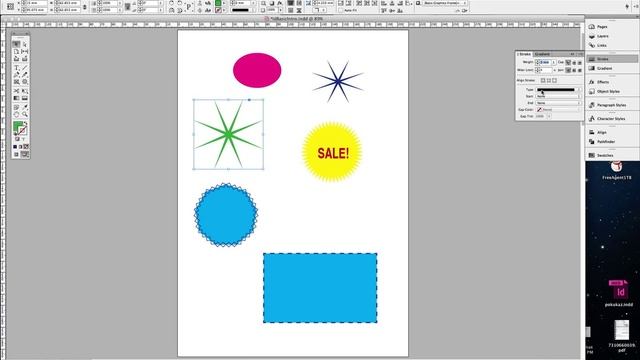The height and width of the screenshot is (360, 640).
Task: Enable round join in Stroke panel
Action: coord(574,70)
